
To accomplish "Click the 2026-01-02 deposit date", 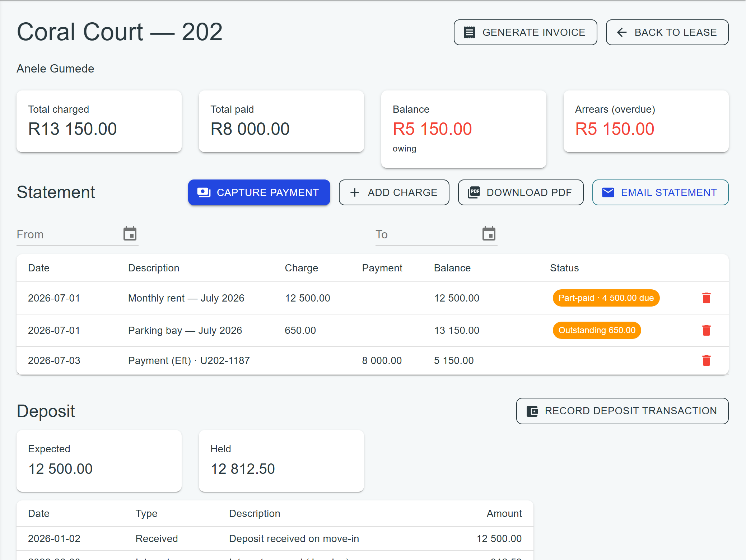I will point(54,538).
